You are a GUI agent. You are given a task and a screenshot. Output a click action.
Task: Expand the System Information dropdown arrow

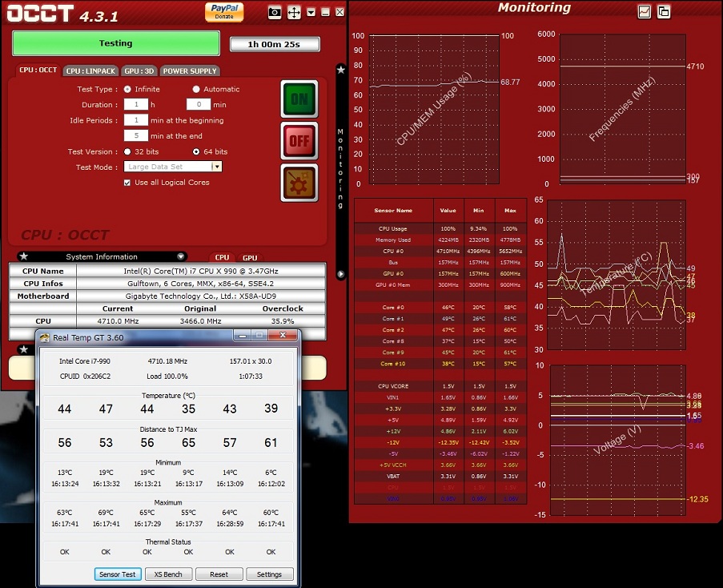click(x=181, y=256)
